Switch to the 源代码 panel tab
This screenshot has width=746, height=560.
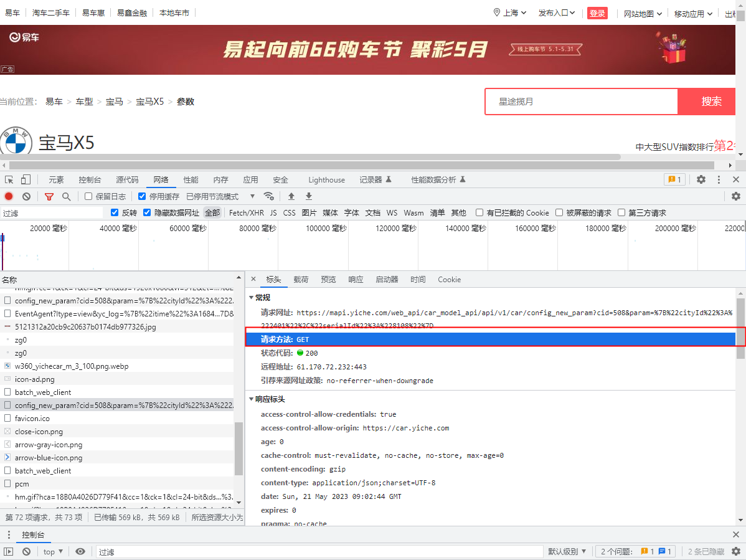tap(127, 179)
